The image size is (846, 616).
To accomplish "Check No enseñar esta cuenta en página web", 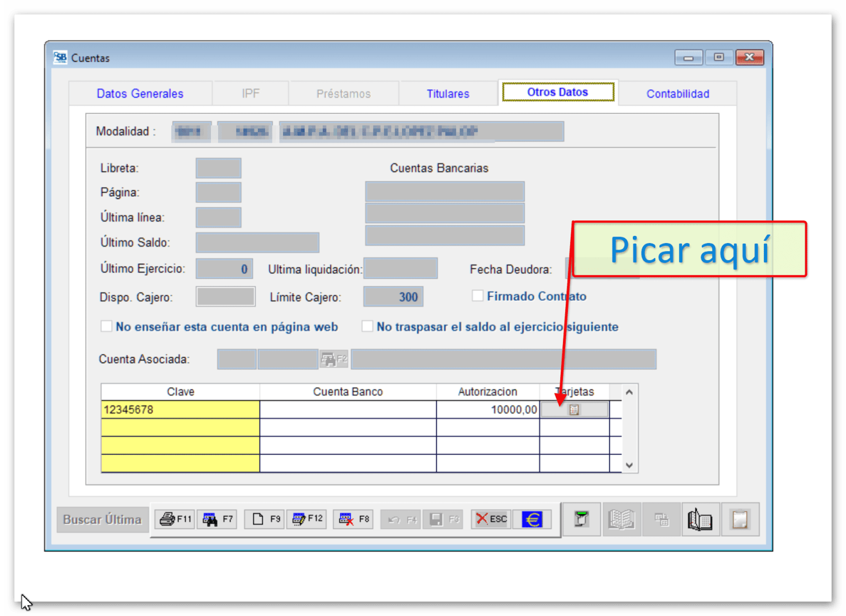I will pos(107,327).
